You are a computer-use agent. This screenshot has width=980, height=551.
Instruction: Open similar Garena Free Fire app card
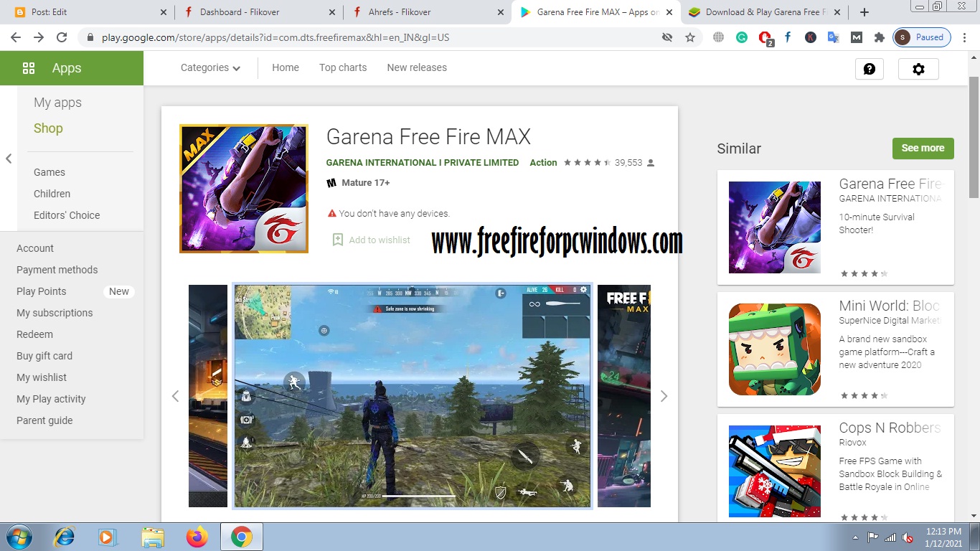coord(836,227)
